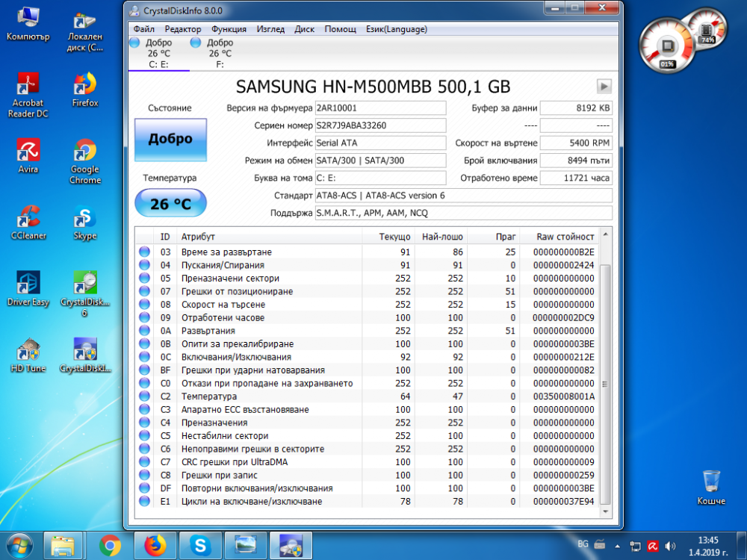Open Skype from the taskbar
This screenshot has height=560, width=747.
200,546
